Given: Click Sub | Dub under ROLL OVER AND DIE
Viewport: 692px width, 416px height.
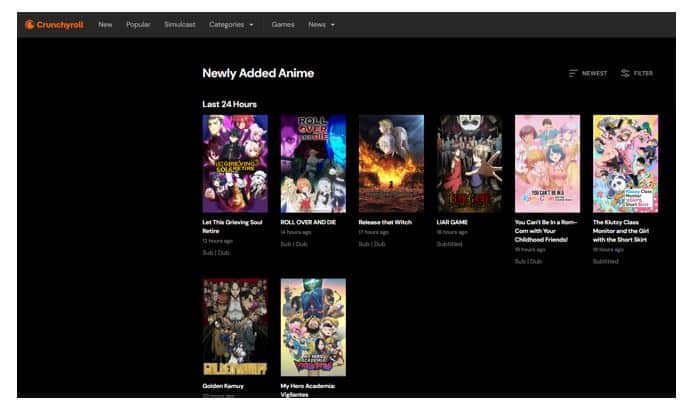Looking at the screenshot, I should pos(294,244).
